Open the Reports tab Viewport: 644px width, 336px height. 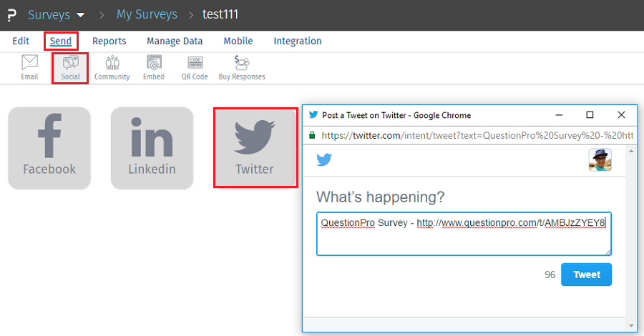109,41
